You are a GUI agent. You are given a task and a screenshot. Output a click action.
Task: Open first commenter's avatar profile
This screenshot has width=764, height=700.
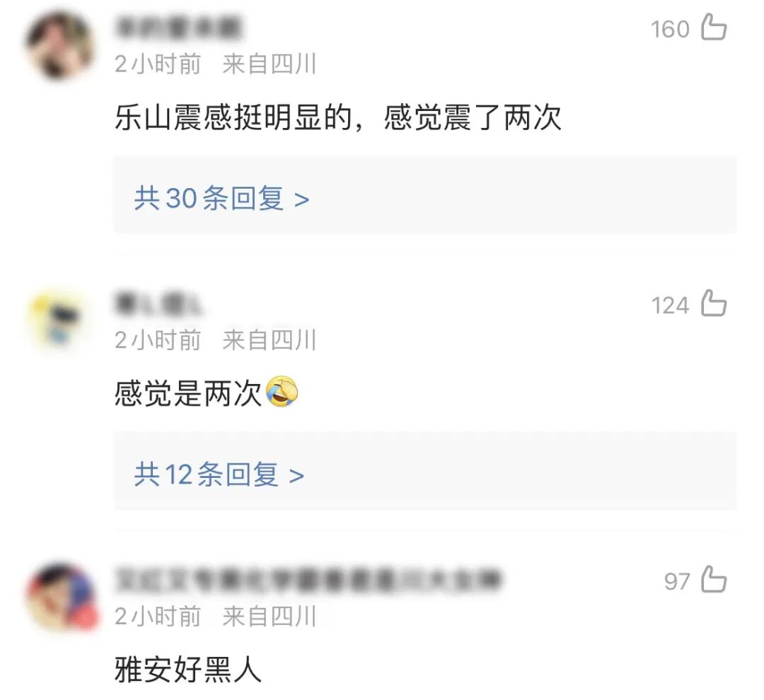pyautogui.click(x=59, y=46)
